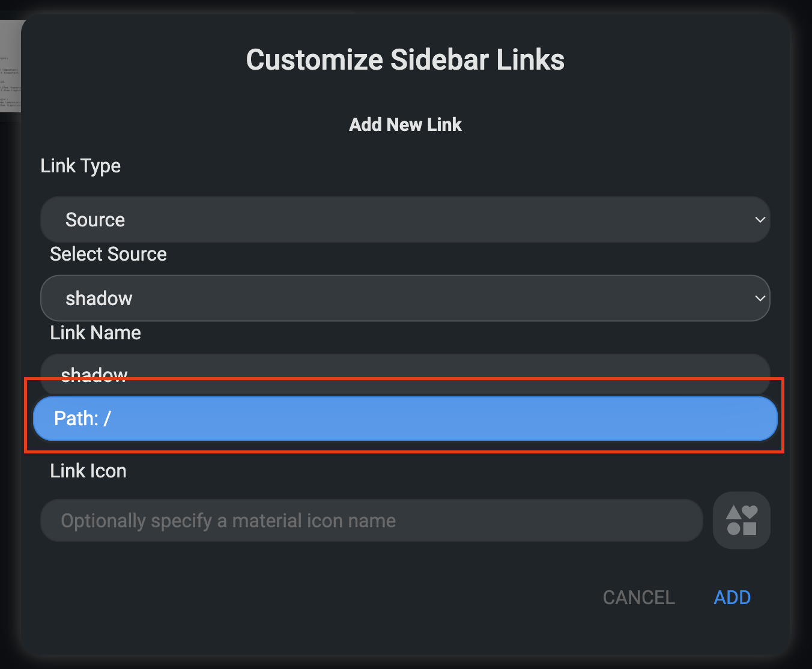Select the blue "Path: /" button

click(405, 419)
